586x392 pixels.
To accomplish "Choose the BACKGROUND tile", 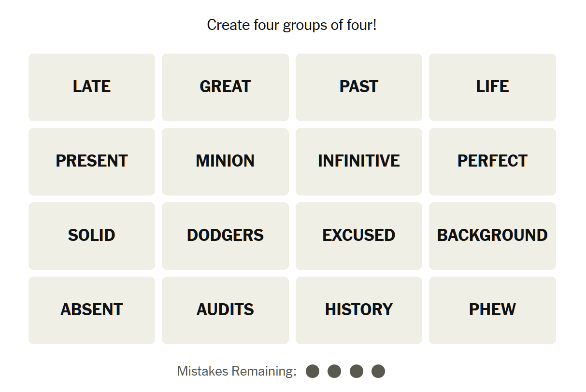I will (492, 236).
